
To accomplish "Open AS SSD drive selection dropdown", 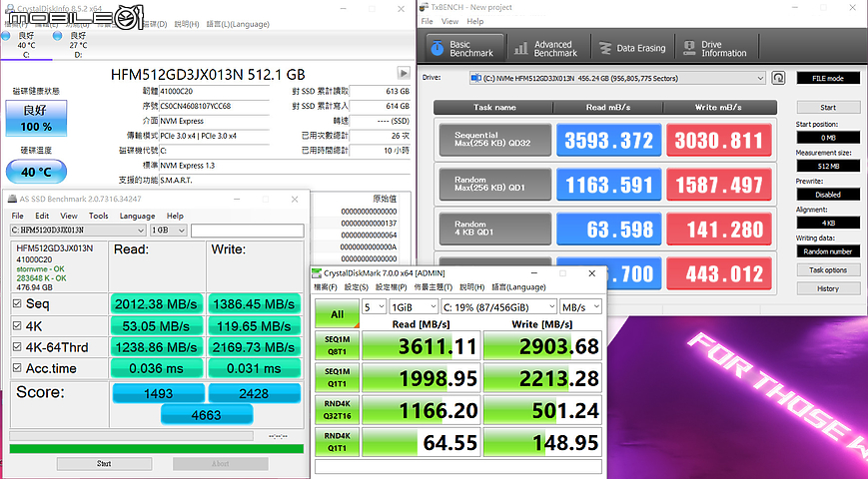I will pyautogui.click(x=78, y=231).
